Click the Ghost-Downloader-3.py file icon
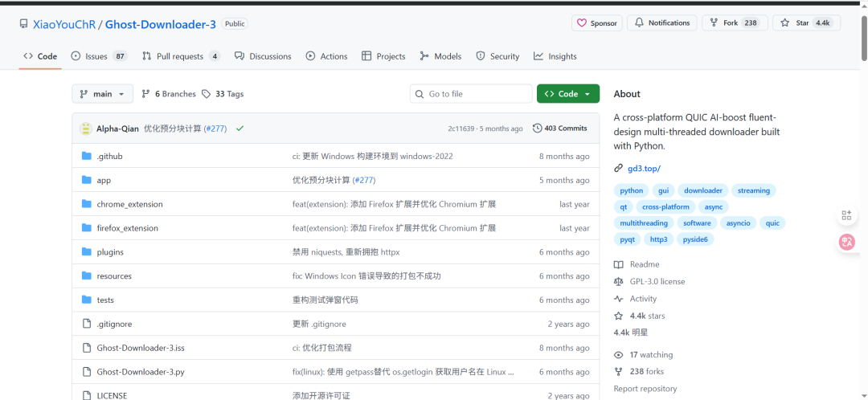 pyautogui.click(x=86, y=371)
